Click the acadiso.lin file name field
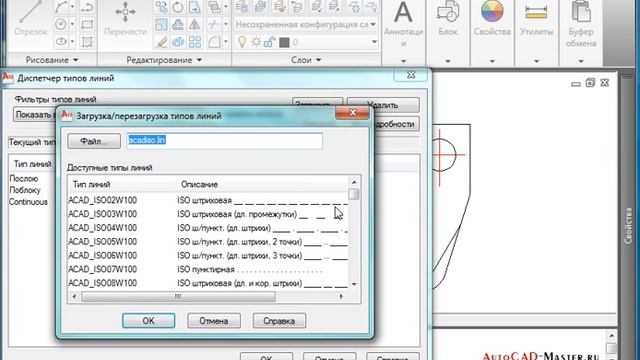Viewport: 640px width, 360px height. tap(224, 140)
